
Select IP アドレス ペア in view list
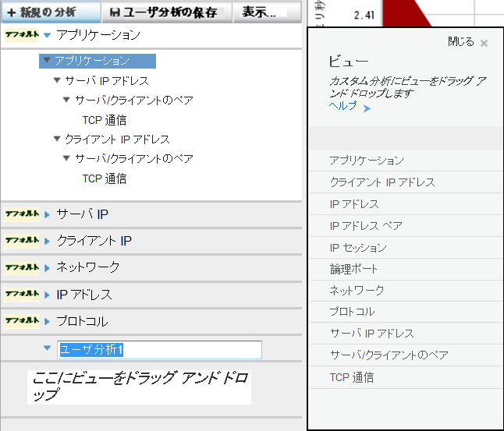406,226
